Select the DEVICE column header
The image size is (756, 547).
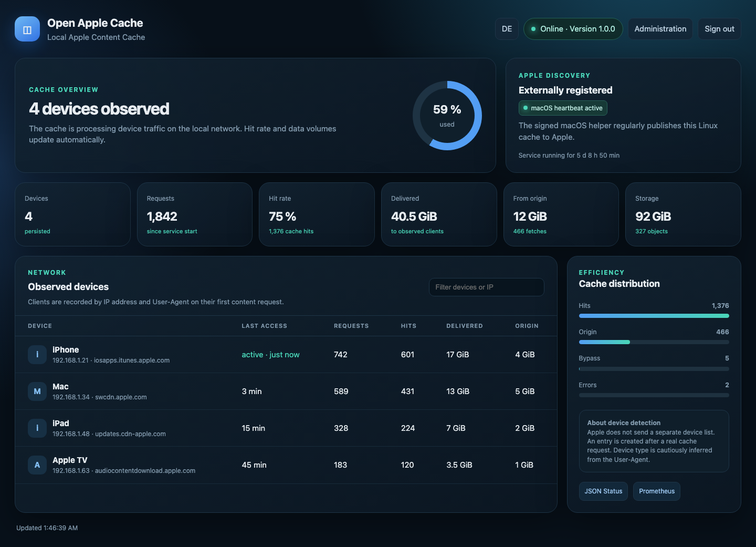coord(40,326)
